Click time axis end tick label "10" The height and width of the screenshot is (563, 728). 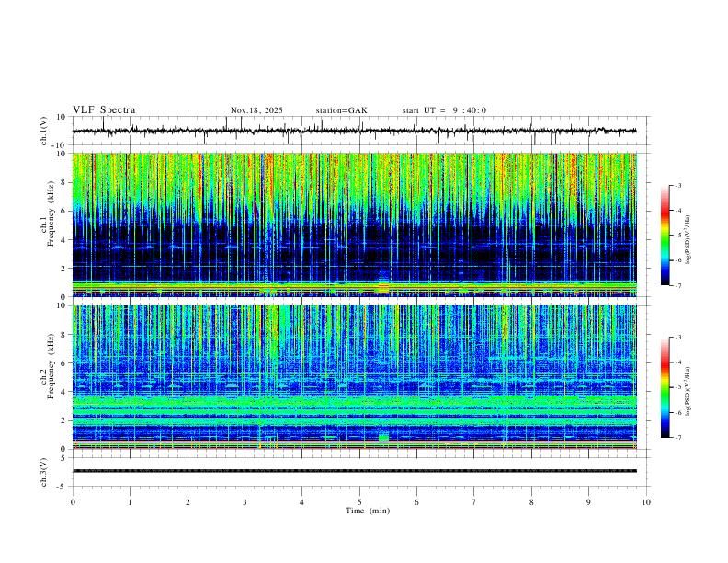coord(646,502)
